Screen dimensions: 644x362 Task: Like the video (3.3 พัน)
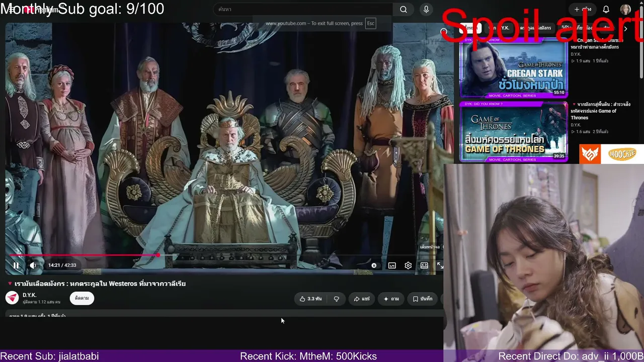310,299
